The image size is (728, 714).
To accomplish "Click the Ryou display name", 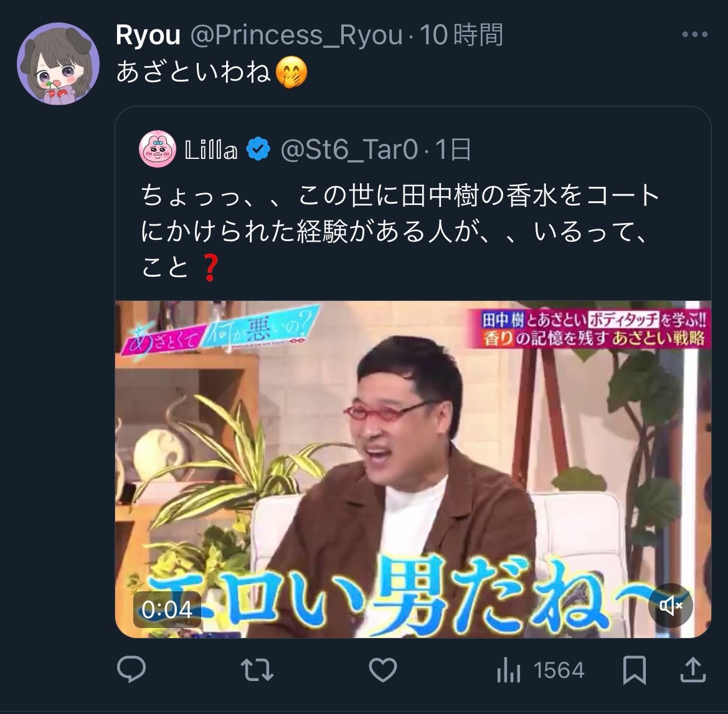I will point(148,35).
